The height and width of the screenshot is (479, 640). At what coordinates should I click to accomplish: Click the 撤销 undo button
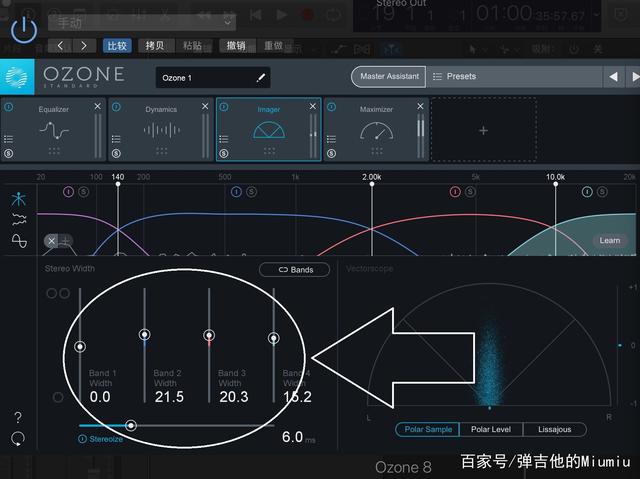point(236,46)
